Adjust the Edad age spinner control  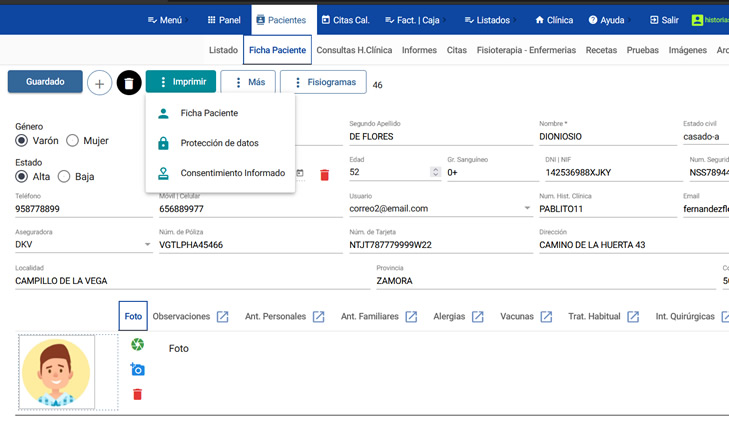435,172
